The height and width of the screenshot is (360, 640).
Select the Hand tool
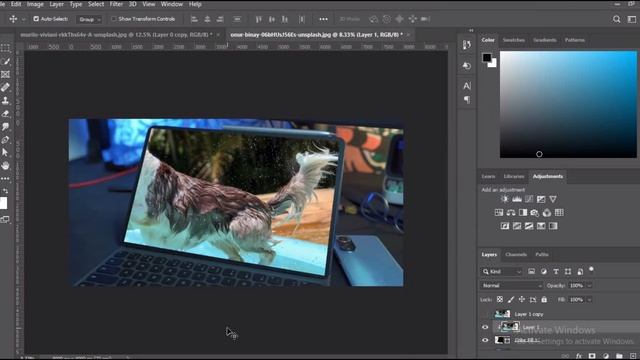point(5,166)
